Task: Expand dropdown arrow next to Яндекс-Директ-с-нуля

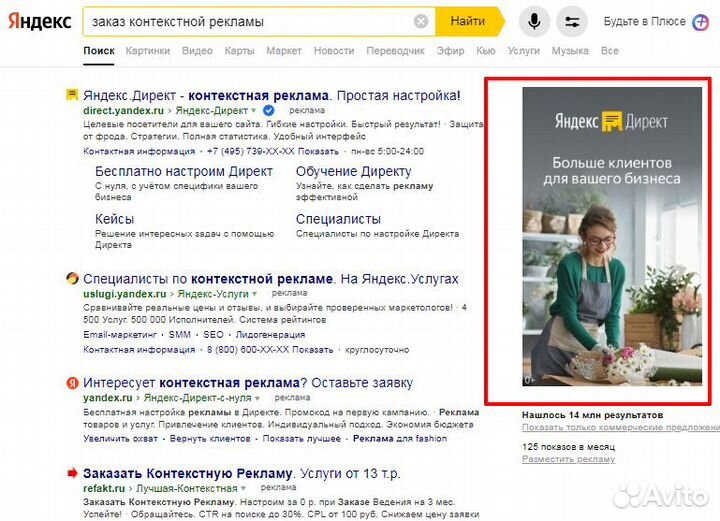Action: tap(257, 398)
